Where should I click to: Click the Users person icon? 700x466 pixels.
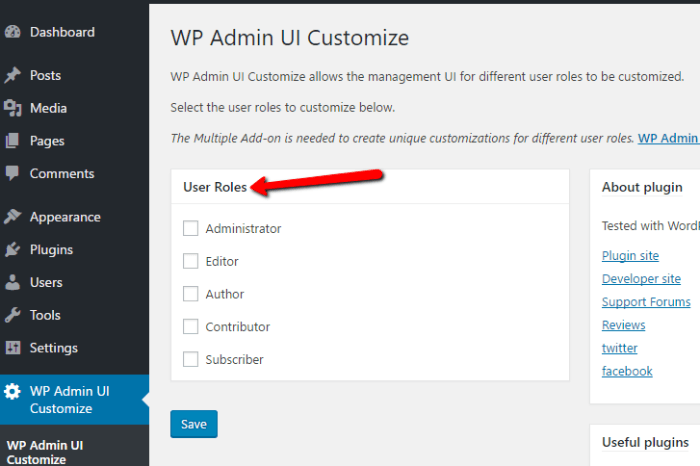coord(12,282)
